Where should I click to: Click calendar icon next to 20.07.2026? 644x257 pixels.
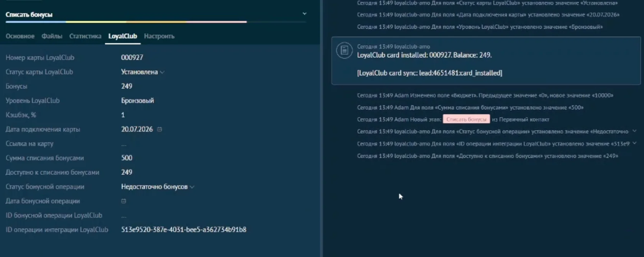[159, 129]
